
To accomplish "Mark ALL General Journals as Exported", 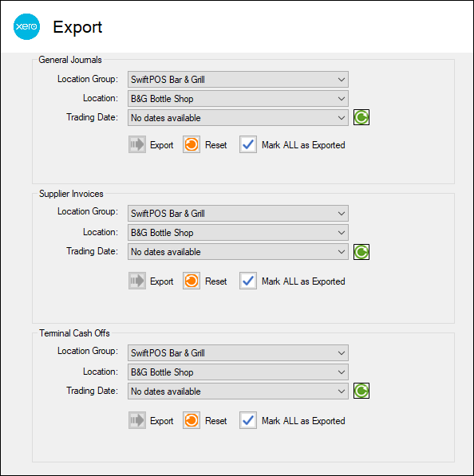I will point(248,144).
